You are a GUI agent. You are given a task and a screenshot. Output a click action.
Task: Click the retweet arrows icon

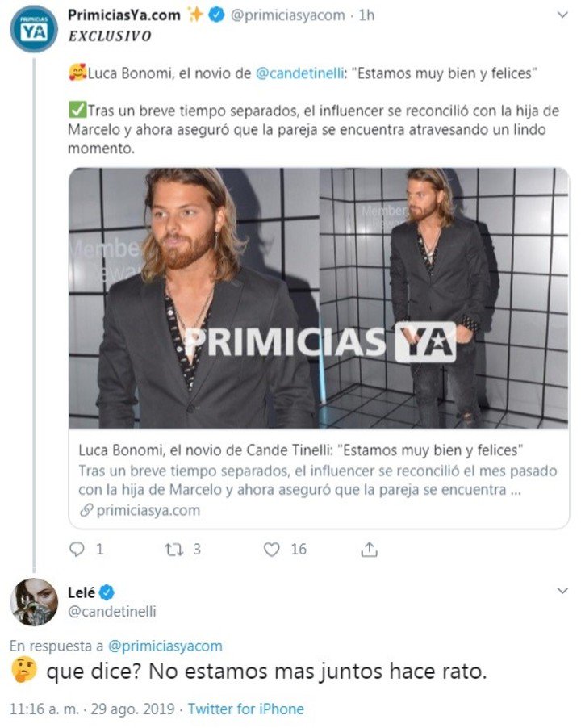(174, 549)
